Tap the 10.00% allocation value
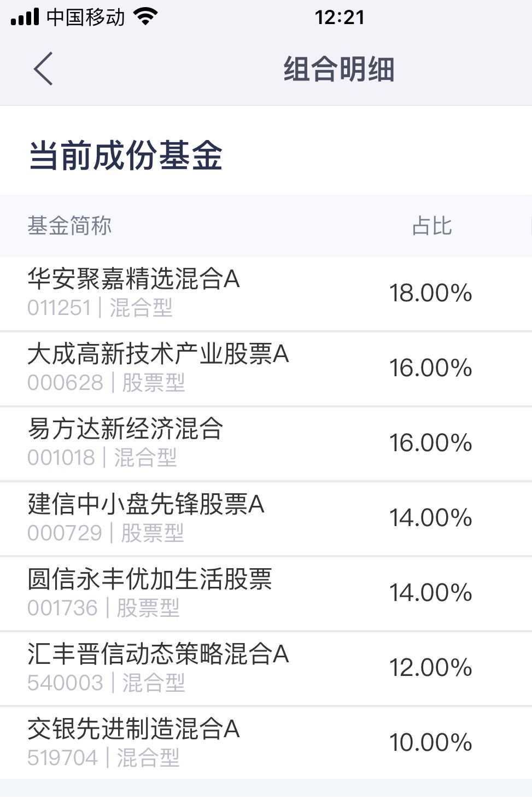 click(430, 743)
